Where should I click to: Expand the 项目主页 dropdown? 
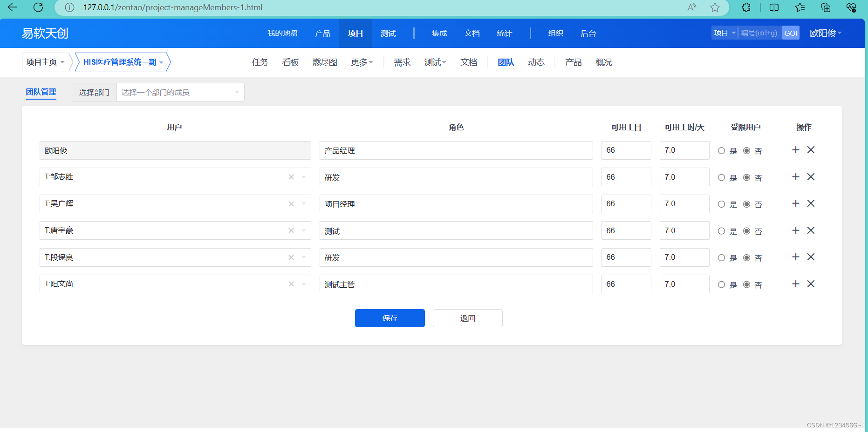pyautogui.click(x=46, y=62)
